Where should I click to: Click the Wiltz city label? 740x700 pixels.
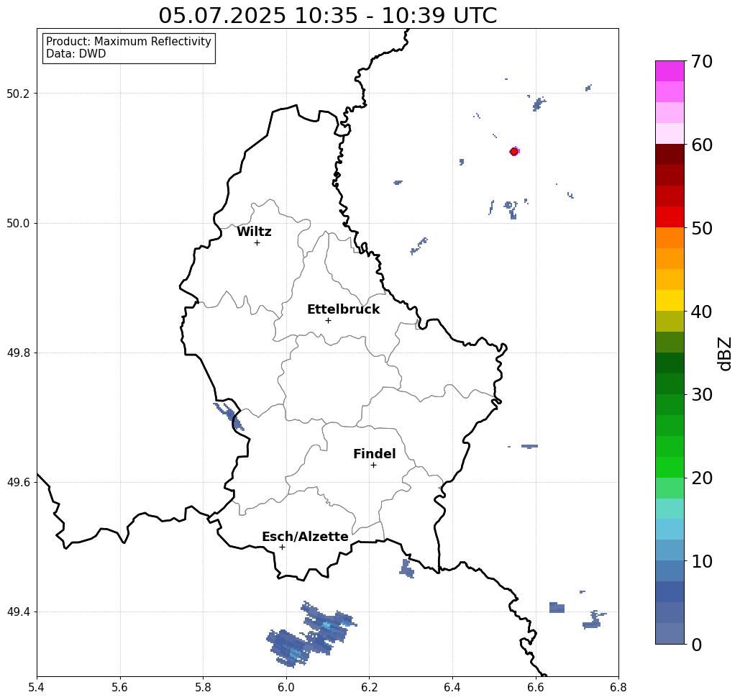click(x=254, y=231)
